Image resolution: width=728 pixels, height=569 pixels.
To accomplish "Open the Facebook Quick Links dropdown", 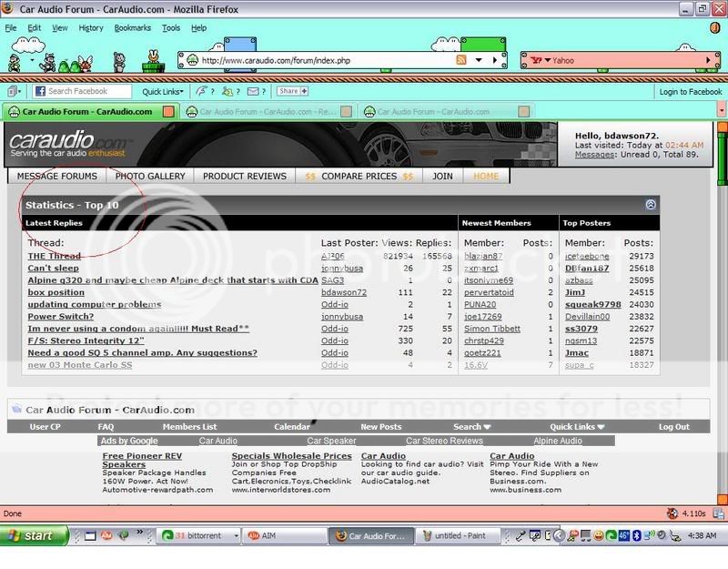I will coord(163,92).
